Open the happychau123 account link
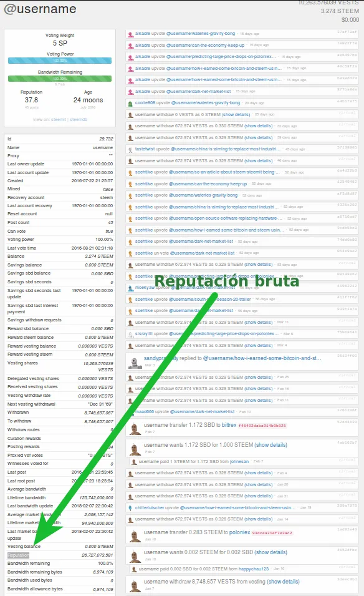The height and width of the screenshot is (596, 364). tap(254, 569)
